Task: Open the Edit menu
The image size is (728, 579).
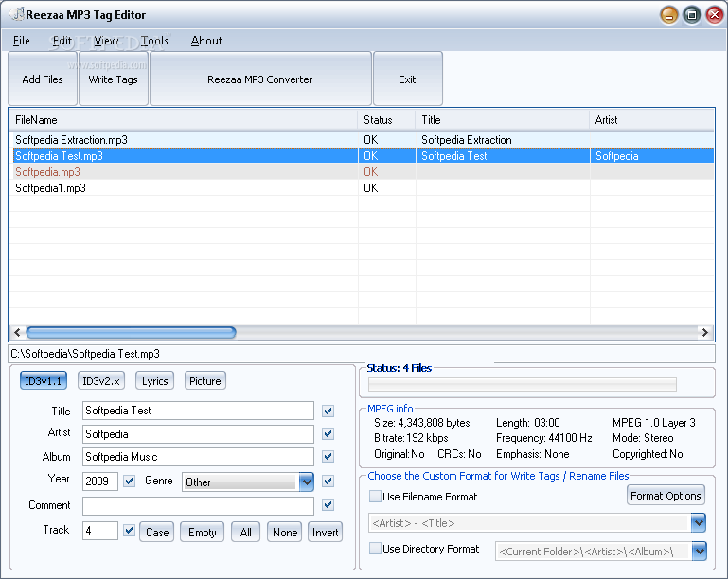Action: click(62, 41)
